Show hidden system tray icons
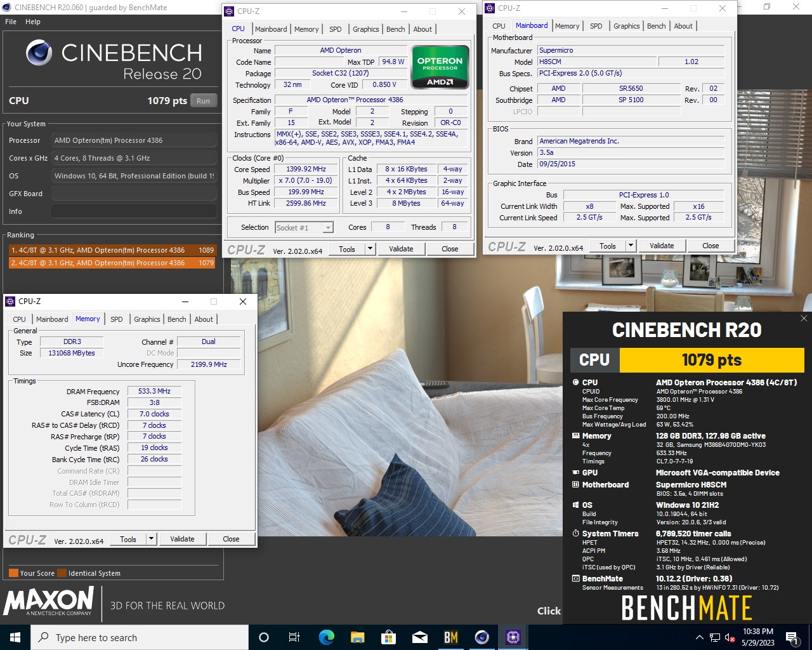The height and width of the screenshot is (650, 812). [x=699, y=637]
